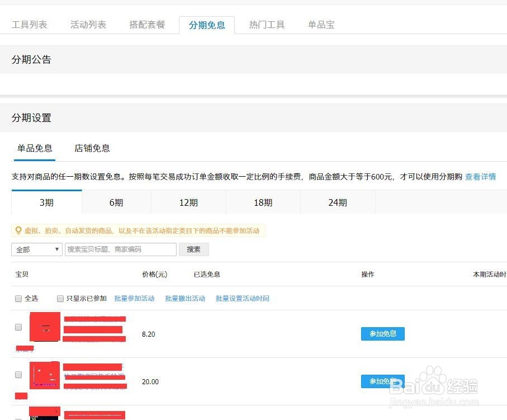
Task: Check the 20.00 priced product's checkbox
Action: [18, 375]
